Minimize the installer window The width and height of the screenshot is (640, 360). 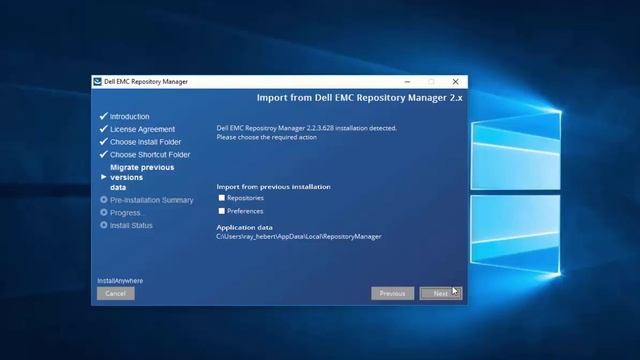tap(407, 82)
